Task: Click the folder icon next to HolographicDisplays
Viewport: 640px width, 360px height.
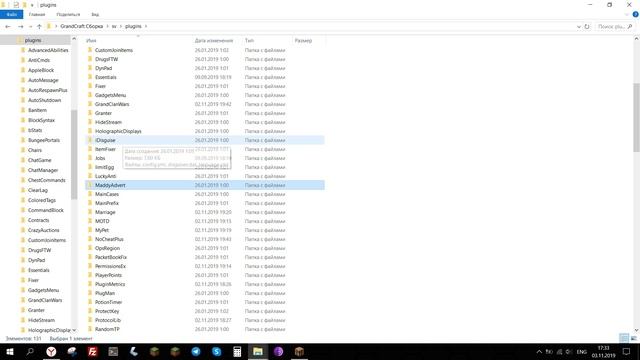Action: [x=90, y=131]
